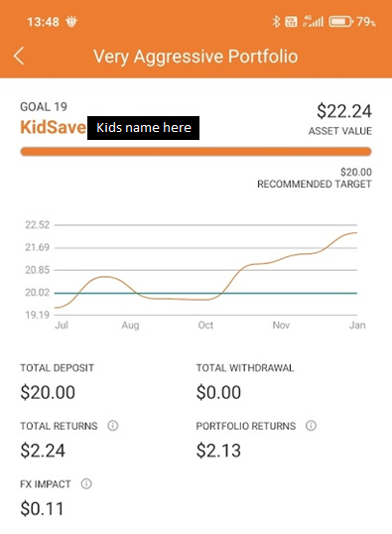Image resolution: width=392 pixels, height=534 pixels.
Task: Open Total Returns info icon
Action: point(113,426)
